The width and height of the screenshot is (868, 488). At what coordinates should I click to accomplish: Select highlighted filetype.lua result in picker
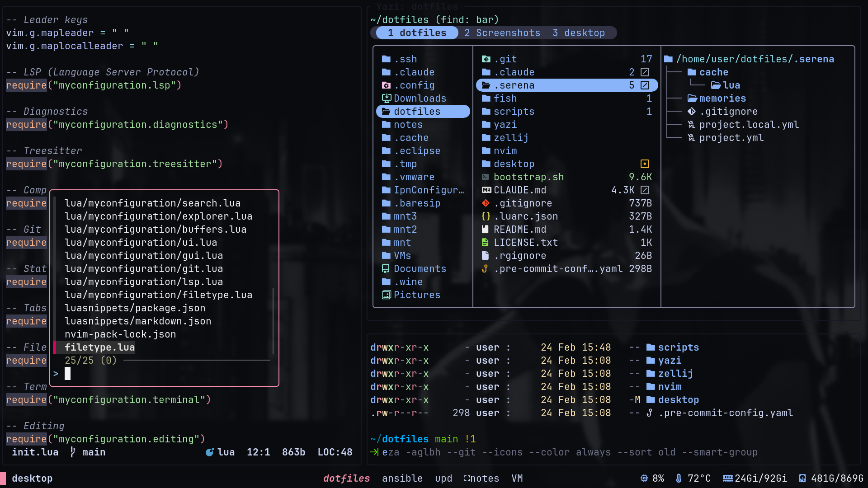99,347
